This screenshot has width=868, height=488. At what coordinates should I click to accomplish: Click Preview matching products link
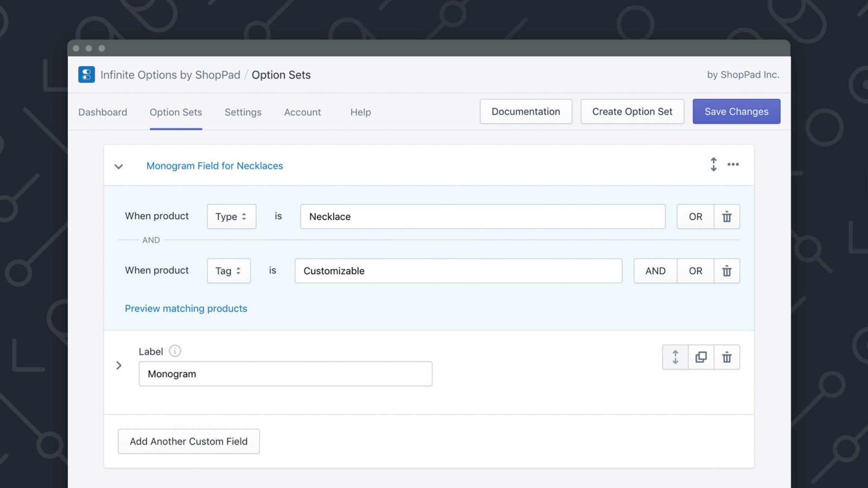tap(186, 309)
